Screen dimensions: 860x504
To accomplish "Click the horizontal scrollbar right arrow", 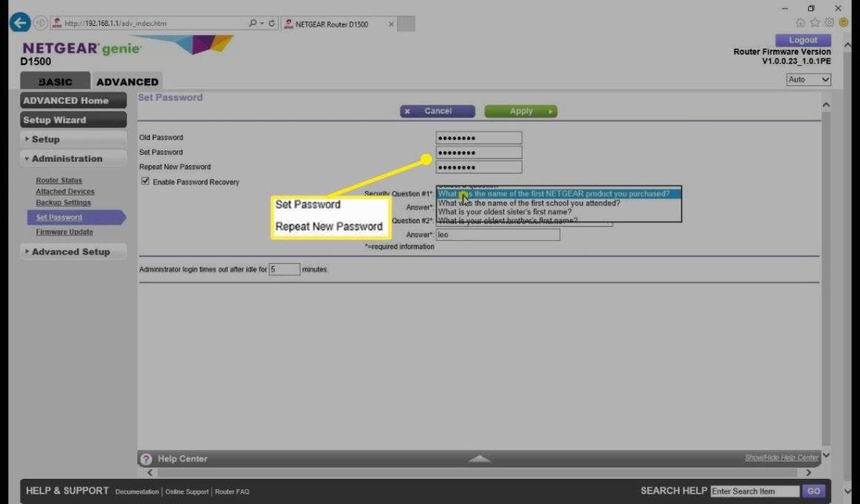I will [808, 472].
